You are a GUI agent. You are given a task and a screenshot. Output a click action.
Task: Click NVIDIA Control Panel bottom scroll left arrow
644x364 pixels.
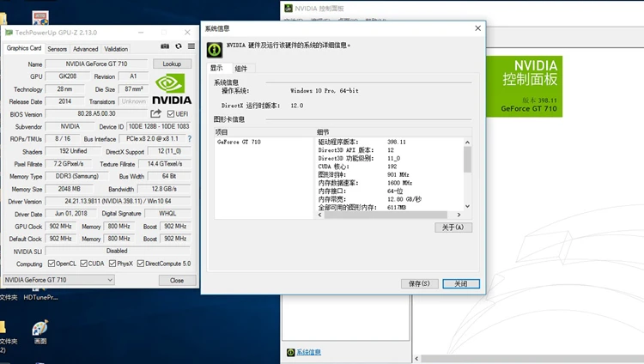coord(416,358)
